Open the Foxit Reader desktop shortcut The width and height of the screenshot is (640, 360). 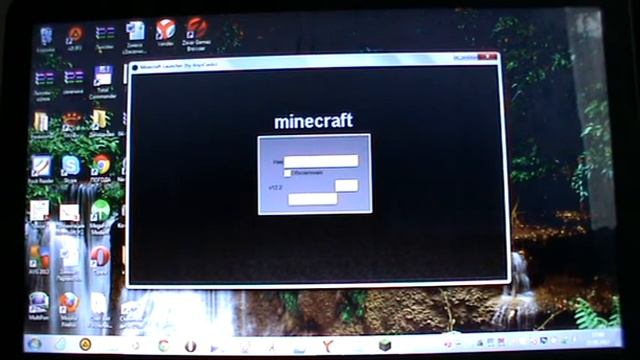(41, 168)
